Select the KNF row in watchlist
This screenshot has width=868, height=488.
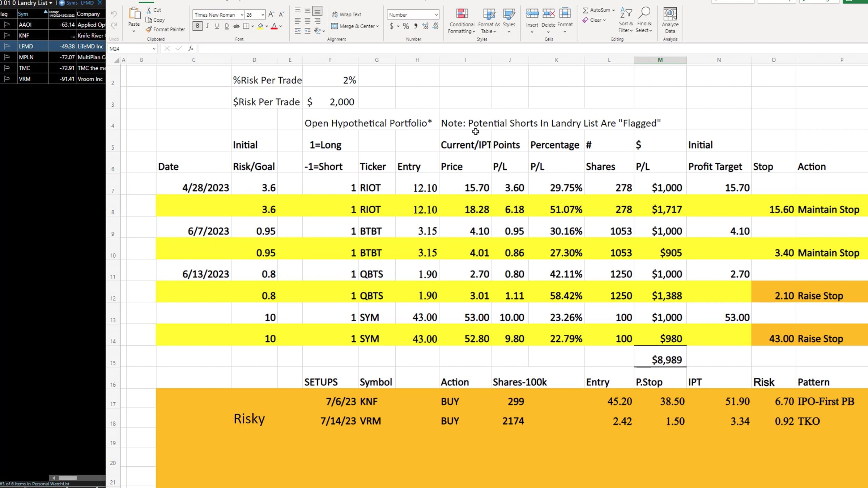click(53, 35)
